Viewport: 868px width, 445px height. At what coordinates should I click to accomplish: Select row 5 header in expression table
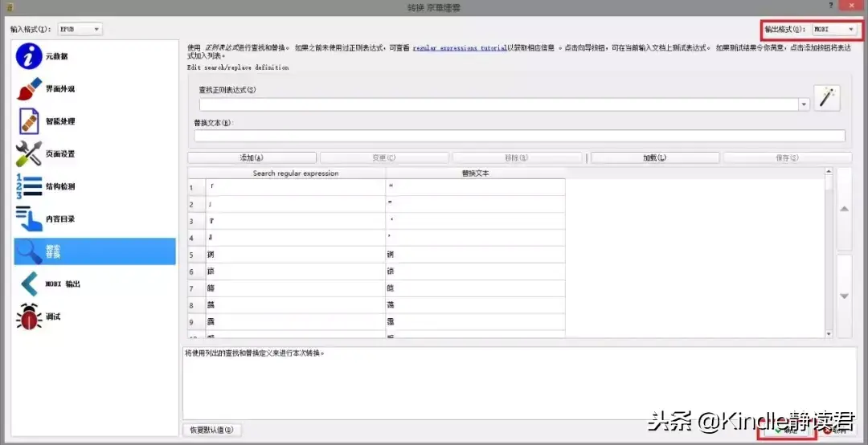click(x=197, y=255)
